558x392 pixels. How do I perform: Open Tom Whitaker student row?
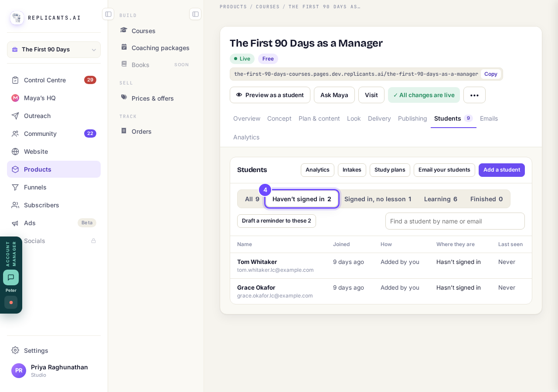point(381,266)
